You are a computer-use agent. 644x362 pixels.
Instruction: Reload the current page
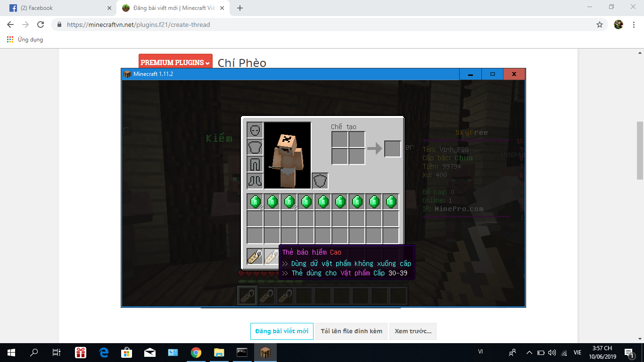point(41,25)
